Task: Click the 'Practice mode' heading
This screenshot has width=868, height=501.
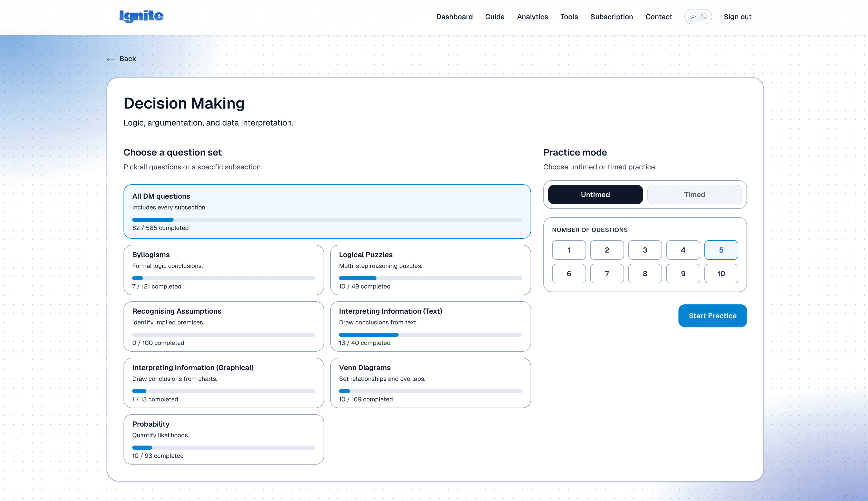Action: (x=575, y=152)
